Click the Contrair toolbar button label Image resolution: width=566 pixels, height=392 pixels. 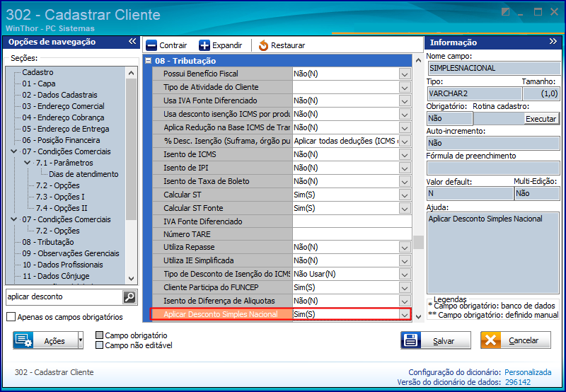click(x=173, y=45)
